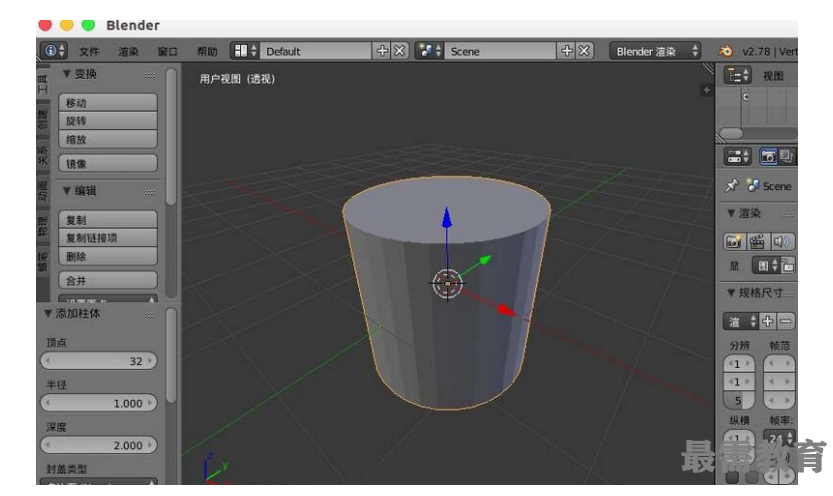Screen dimensions: 833x496
Task: Open the screen layout browser icon
Action: [x=244, y=51]
